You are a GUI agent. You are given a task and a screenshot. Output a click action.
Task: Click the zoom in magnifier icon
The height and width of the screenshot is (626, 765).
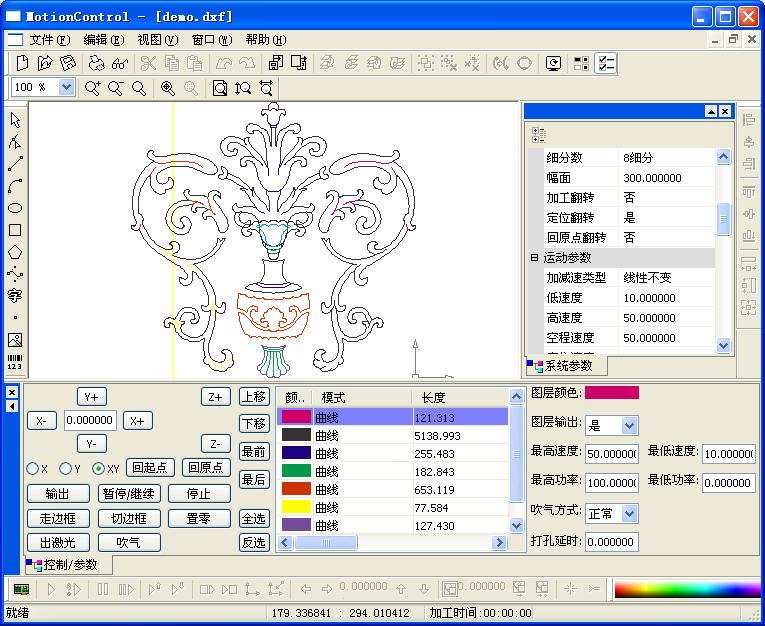(93, 88)
